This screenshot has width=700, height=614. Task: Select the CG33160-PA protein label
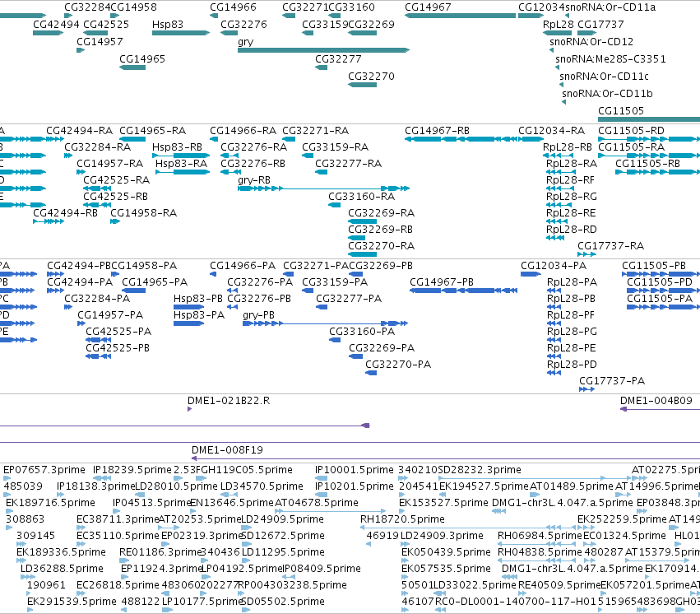362,332
